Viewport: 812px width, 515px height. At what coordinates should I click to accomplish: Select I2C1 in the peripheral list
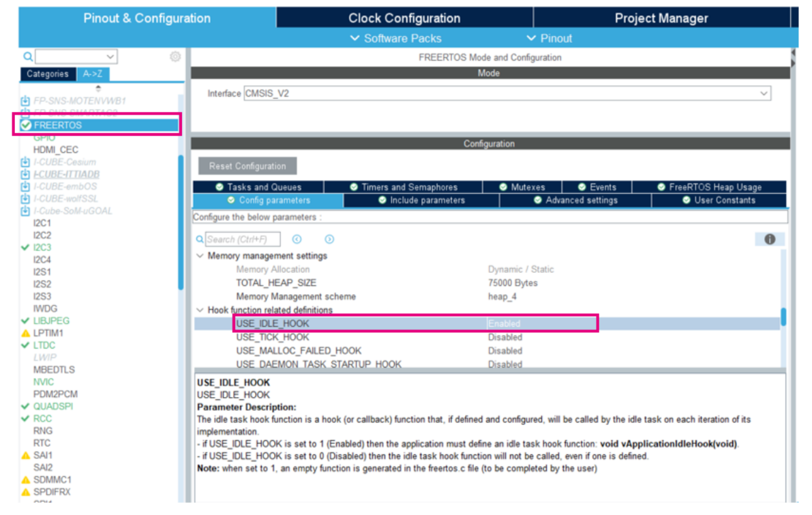pyautogui.click(x=42, y=223)
